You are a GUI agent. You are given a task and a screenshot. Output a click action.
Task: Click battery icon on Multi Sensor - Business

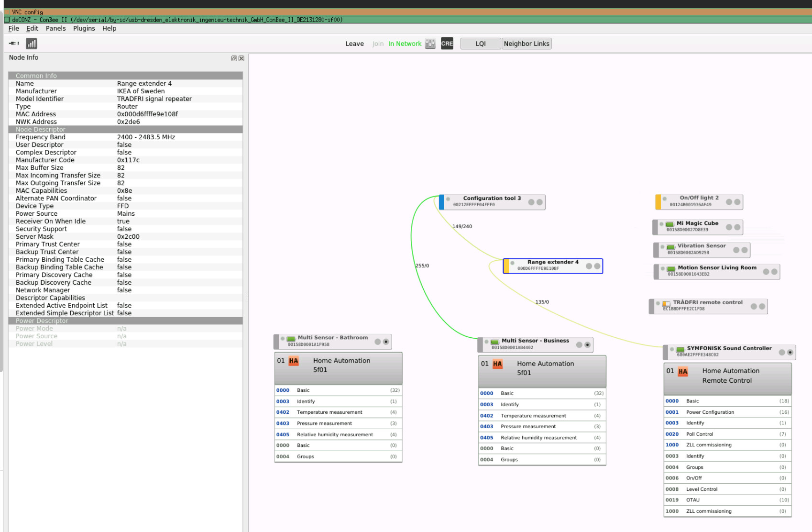coord(495,342)
